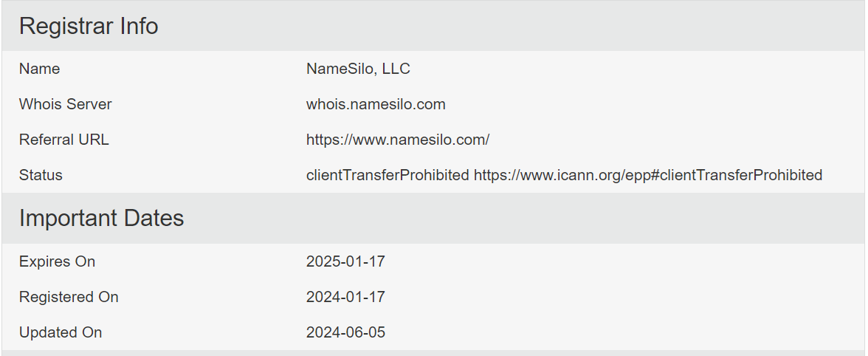
Task: Click the NameSilo, LLC registrar name
Action: coord(358,69)
